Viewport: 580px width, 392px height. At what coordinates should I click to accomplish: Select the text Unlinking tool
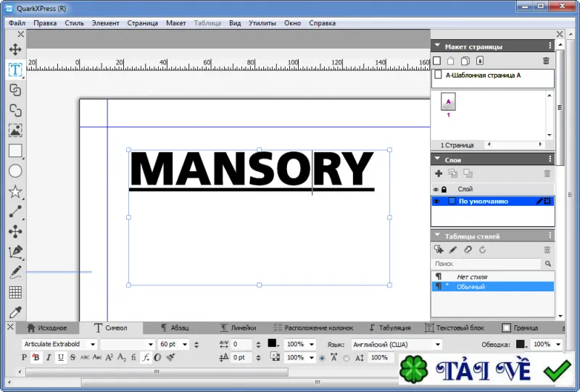15,110
